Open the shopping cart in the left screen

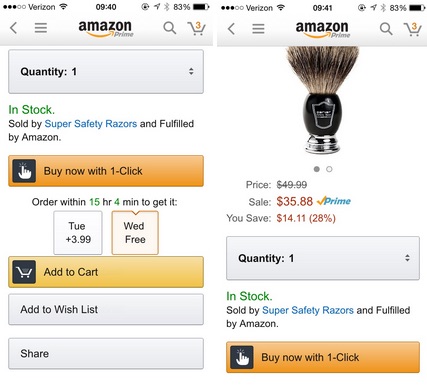[196, 28]
